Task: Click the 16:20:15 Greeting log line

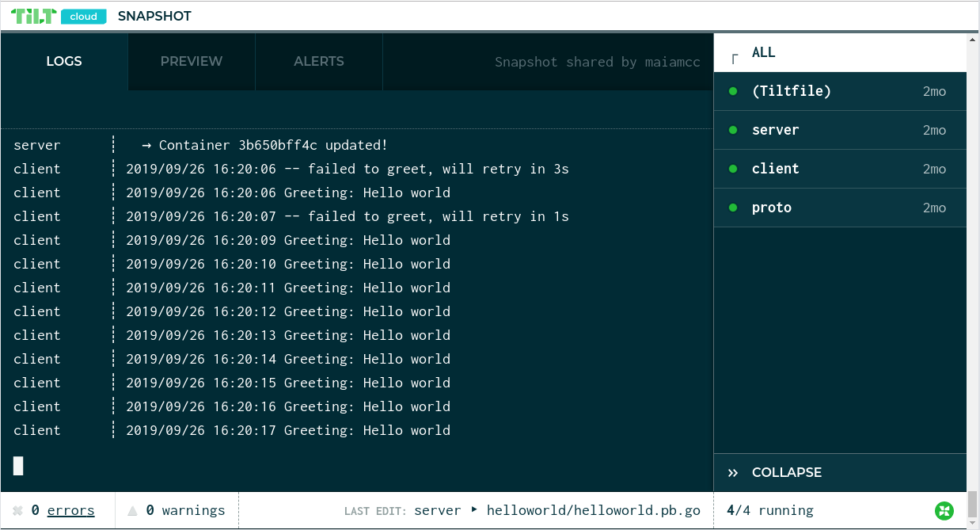Action: pyautogui.click(x=288, y=383)
